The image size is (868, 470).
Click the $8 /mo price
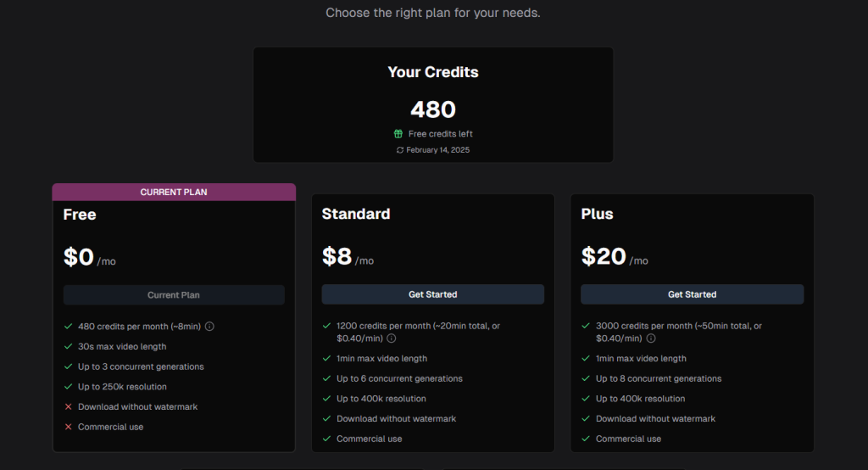point(348,257)
